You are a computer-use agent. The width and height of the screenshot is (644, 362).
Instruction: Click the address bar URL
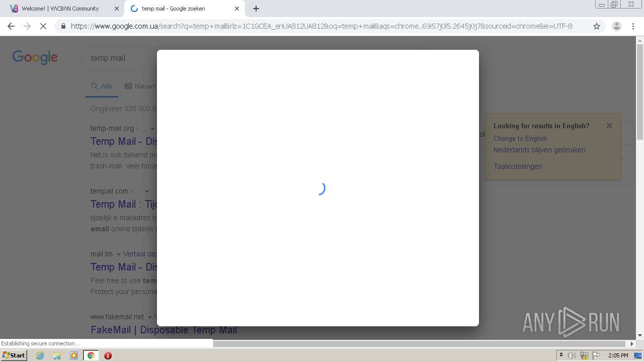(x=321, y=26)
